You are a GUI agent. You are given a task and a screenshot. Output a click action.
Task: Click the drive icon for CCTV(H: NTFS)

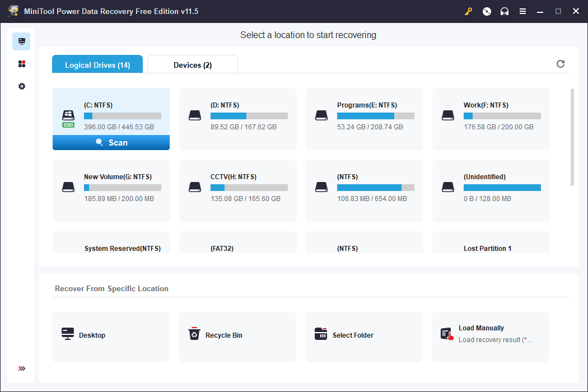(x=195, y=187)
